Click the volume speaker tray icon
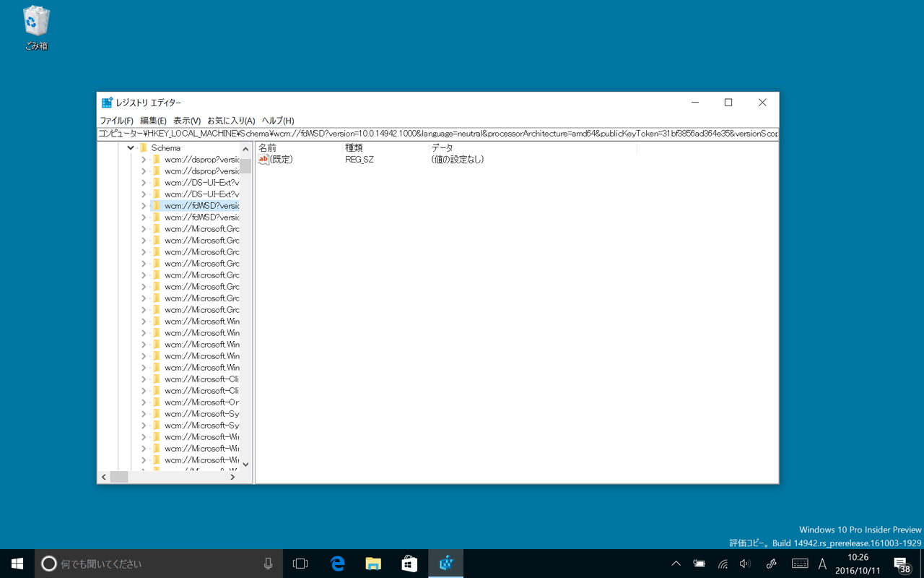This screenshot has height=578, width=924. coord(746,564)
